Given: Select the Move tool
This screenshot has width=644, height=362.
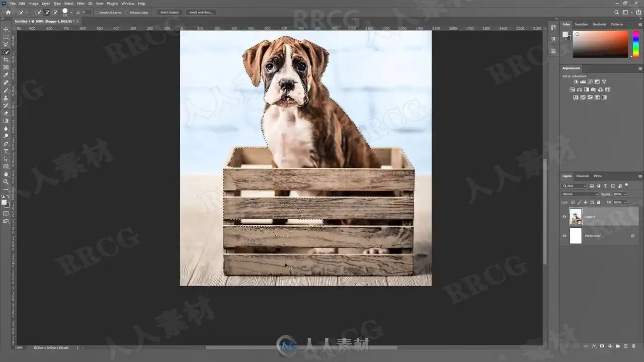Looking at the screenshot, I should [6, 29].
